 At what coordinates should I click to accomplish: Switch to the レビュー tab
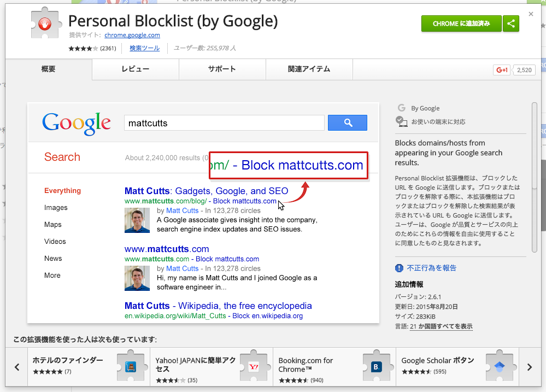[136, 69]
